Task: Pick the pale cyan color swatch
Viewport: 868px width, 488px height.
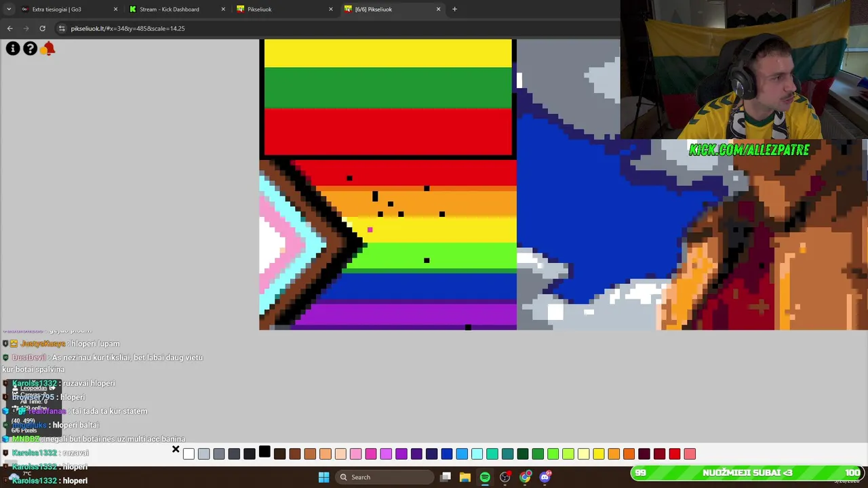Action: (x=477, y=453)
